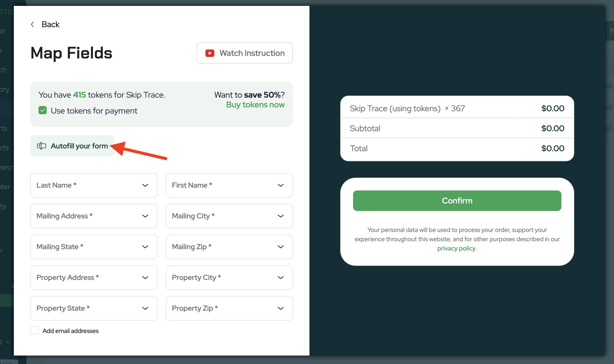Open the First Name field dropdown
The height and width of the screenshot is (364, 614).
point(229,185)
